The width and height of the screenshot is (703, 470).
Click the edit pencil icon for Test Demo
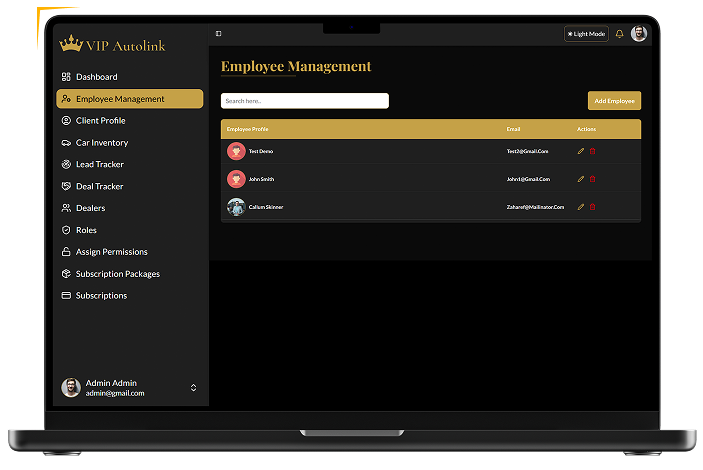[x=581, y=151]
